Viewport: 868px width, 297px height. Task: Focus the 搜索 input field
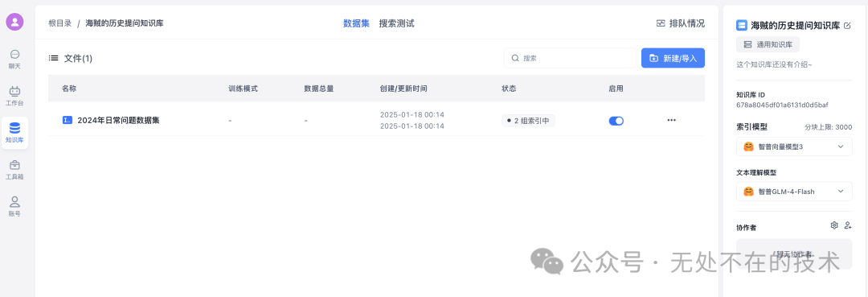point(570,58)
